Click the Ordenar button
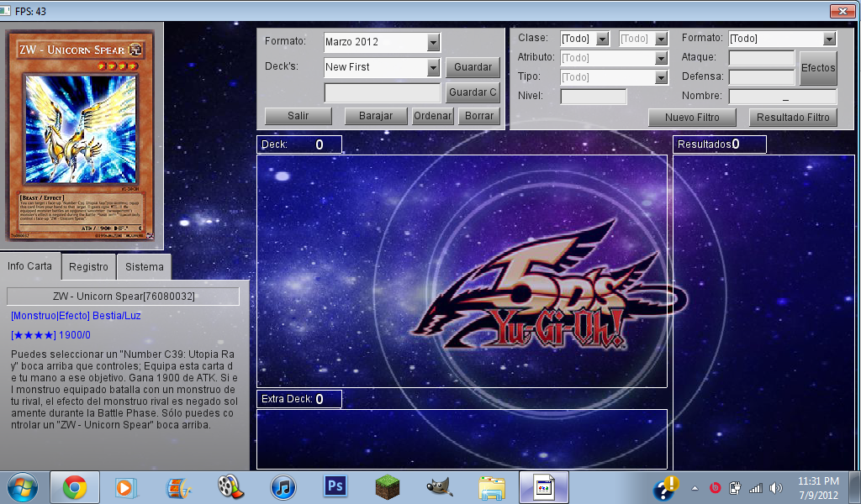Viewport: 861px width, 504px height. coord(433,116)
